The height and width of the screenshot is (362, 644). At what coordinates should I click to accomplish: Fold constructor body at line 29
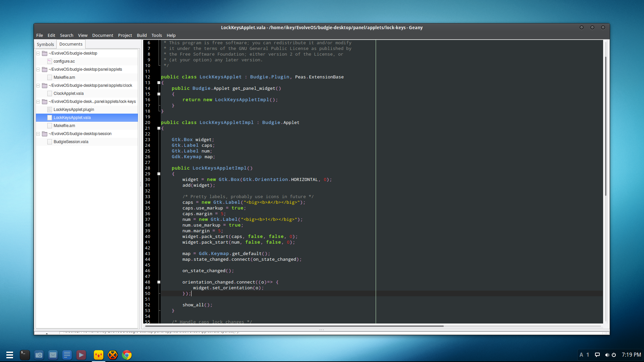tap(159, 174)
